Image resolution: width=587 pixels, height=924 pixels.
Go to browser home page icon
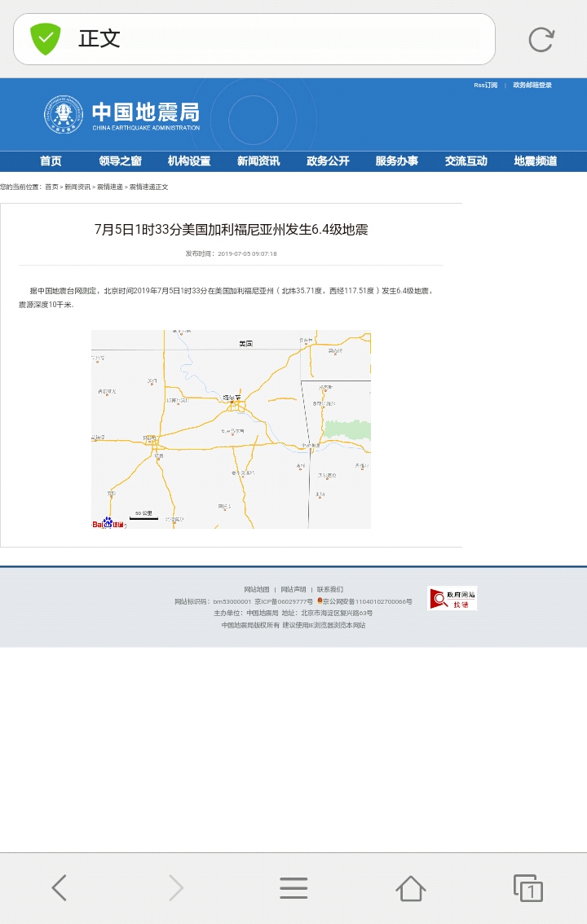click(411, 887)
